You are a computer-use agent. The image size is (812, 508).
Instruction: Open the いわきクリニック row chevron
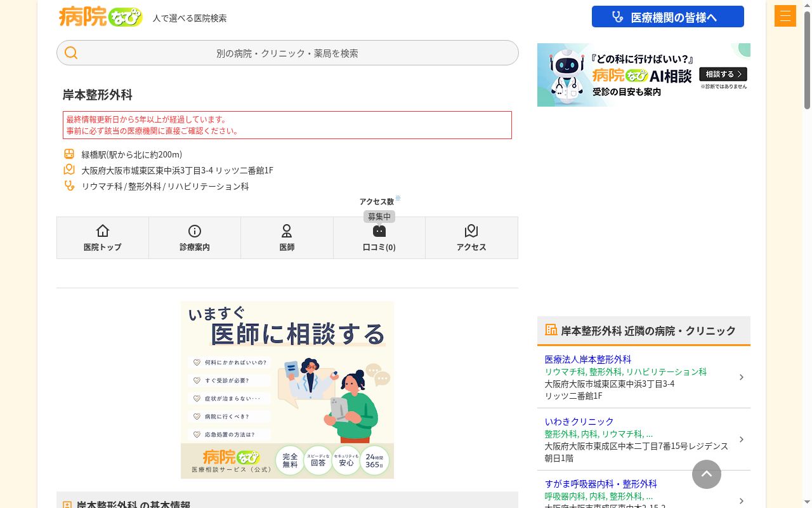click(x=742, y=439)
